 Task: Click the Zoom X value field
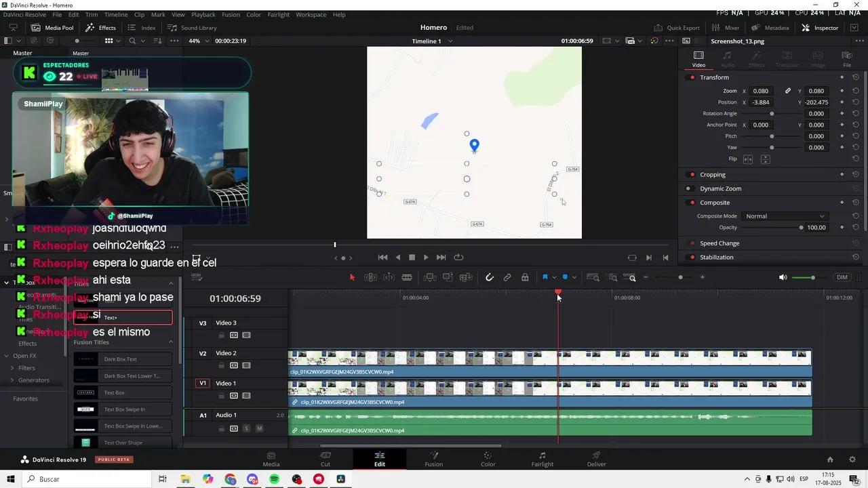(x=761, y=91)
